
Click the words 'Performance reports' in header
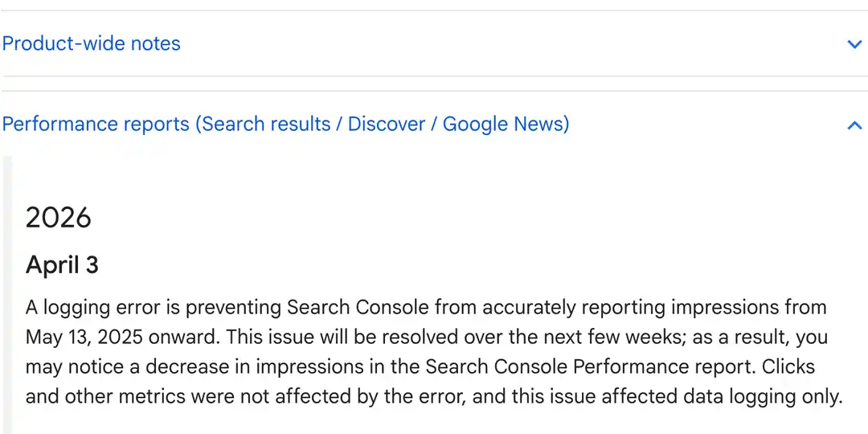96,125
